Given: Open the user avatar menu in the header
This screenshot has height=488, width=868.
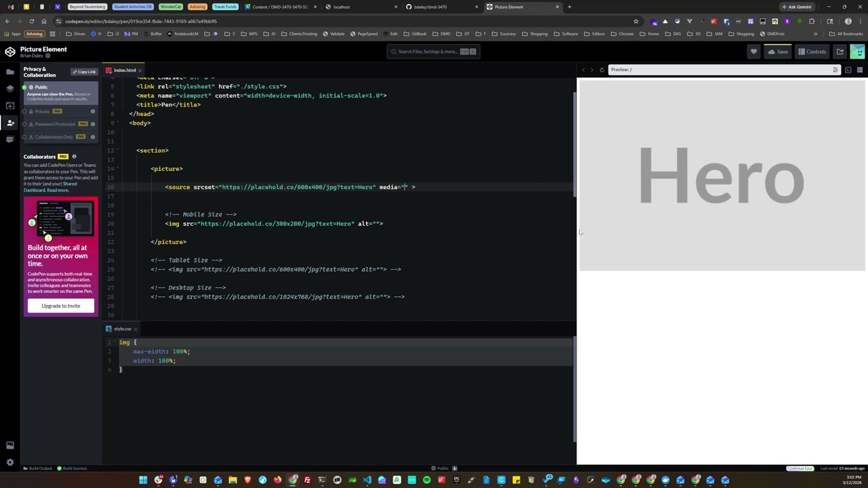Looking at the screenshot, I should coord(857,52).
